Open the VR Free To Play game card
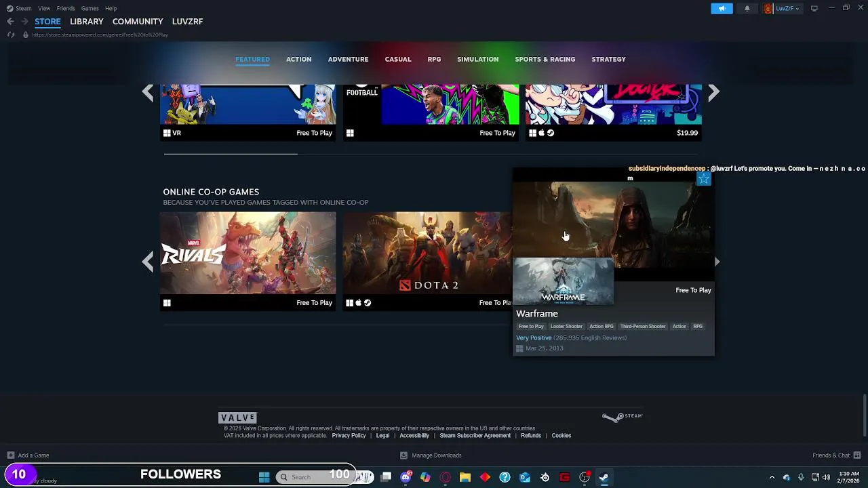This screenshot has width=868, height=488. point(248,113)
